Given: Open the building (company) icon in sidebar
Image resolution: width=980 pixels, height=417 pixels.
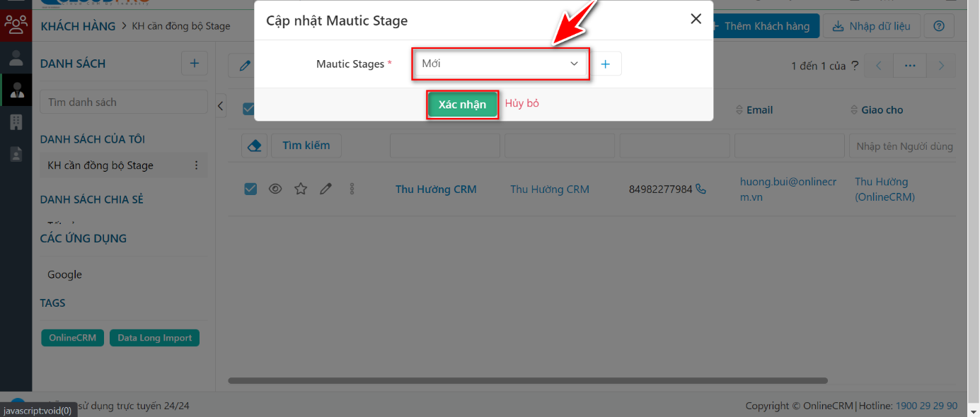Looking at the screenshot, I should [x=16, y=122].
